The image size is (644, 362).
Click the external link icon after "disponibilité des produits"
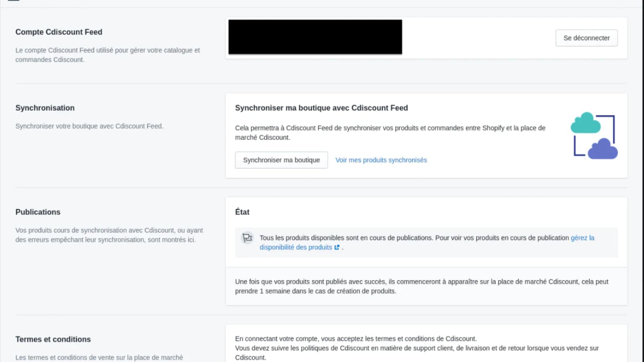click(x=337, y=247)
